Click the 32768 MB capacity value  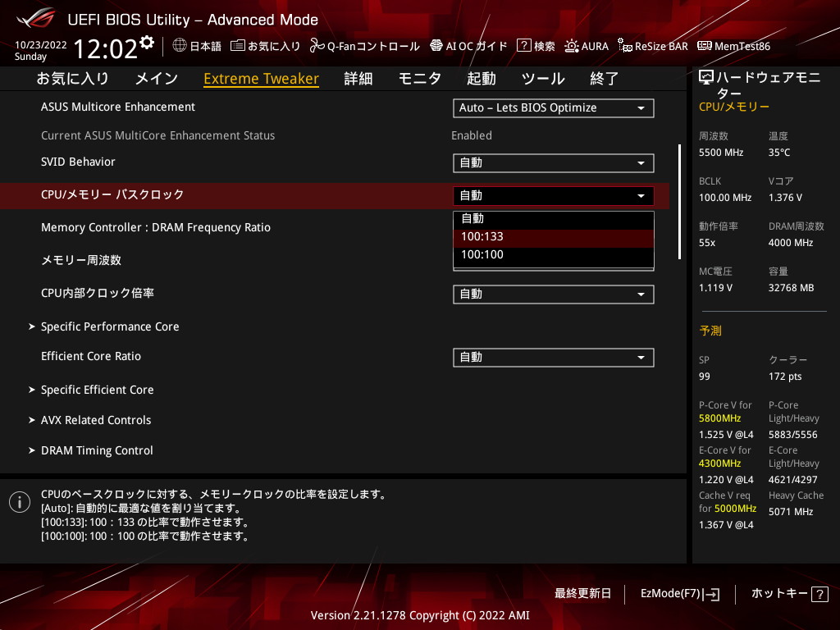[x=792, y=288]
